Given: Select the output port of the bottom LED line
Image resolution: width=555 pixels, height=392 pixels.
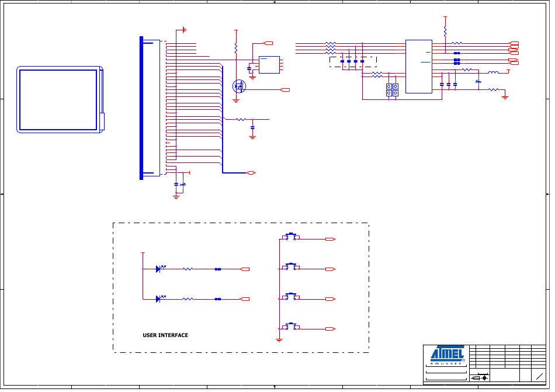Looking at the screenshot, I should pyautogui.click(x=245, y=299).
